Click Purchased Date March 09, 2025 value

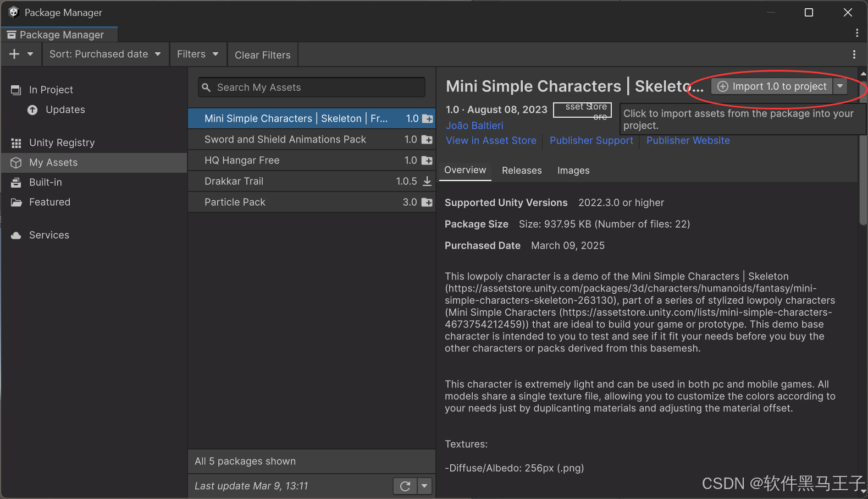(568, 245)
